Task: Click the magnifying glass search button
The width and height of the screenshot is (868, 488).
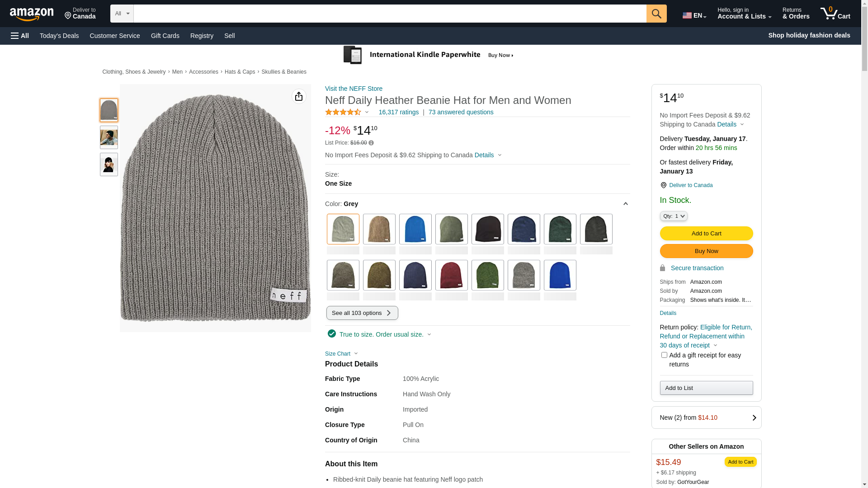Action: click(656, 14)
